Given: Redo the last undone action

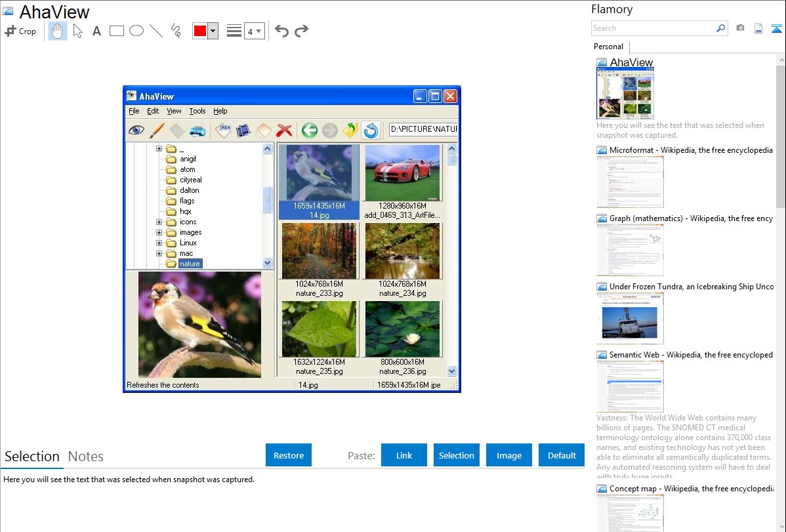Looking at the screenshot, I should 301,31.
